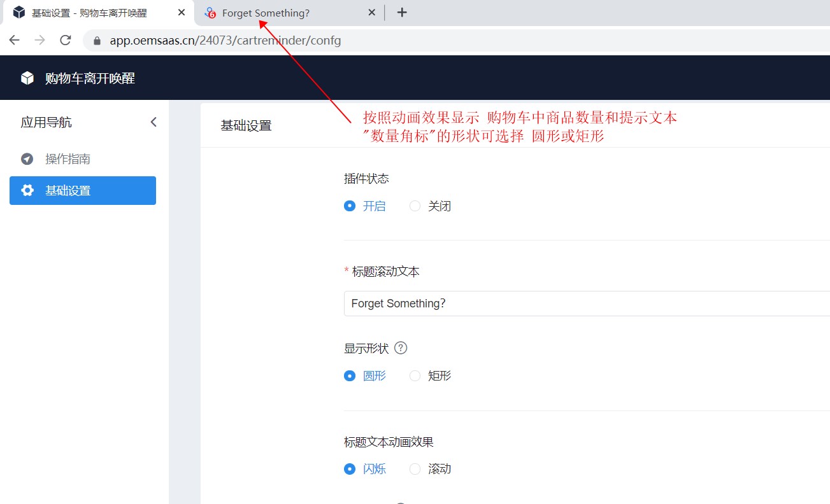
Task: Click the browser forward arrow
Action: click(x=39, y=40)
